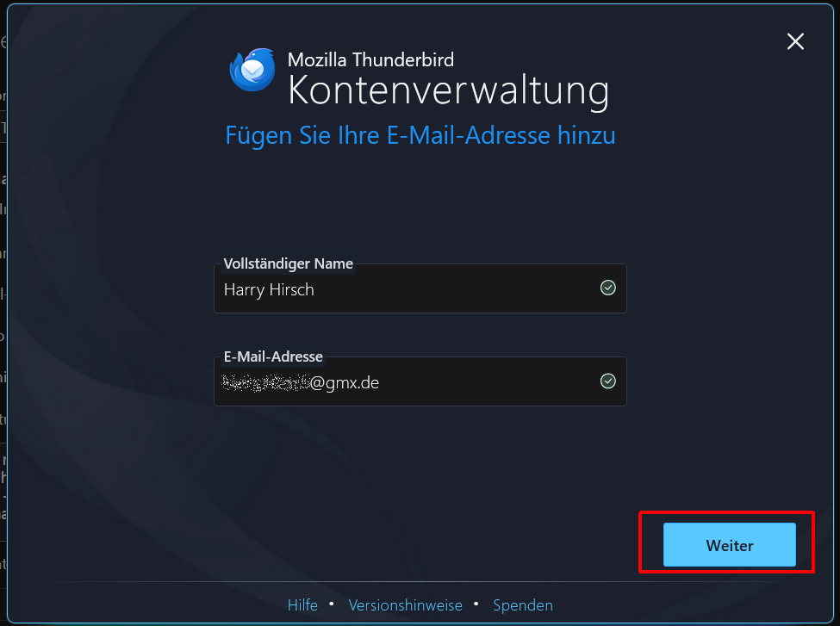Open the Versionshinweise link
This screenshot has width=840, height=626.
(405, 605)
